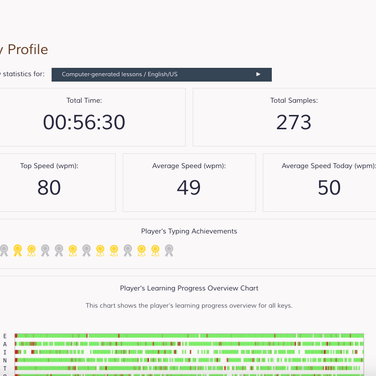
Task: Click the first gray achievement medal
Action: [x=4, y=250]
